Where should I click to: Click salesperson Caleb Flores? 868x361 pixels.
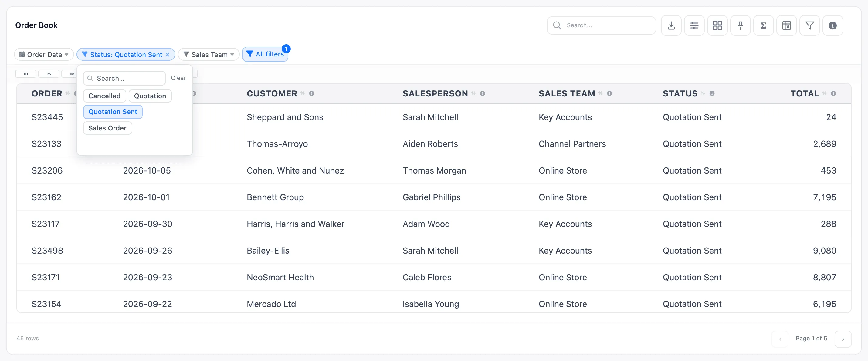pyautogui.click(x=427, y=277)
